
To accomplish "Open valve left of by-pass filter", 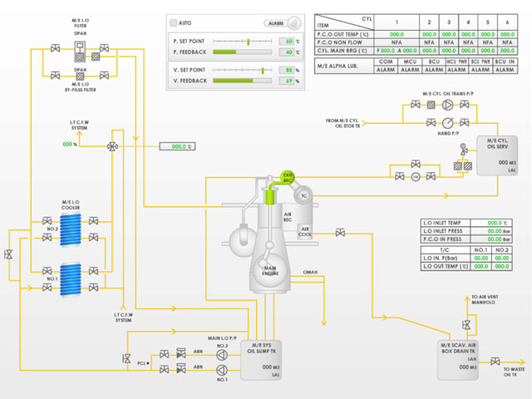I will pyautogui.click(x=56, y=76).
